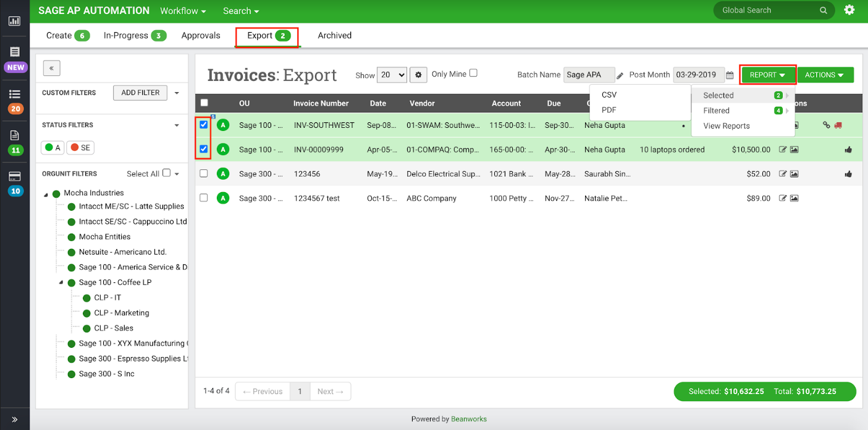
Task: Open the OrgUnit Filters caret menu
Action: (x=177, y=174)
